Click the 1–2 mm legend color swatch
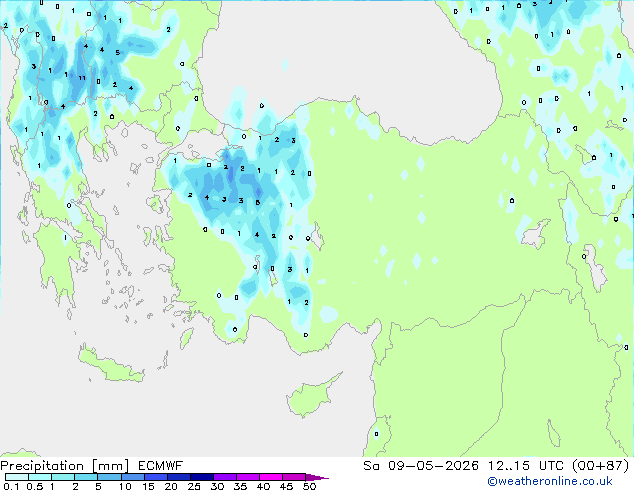The height and width of the screenshot is (490, 634). pyautogui.click(x=63, y=477)
